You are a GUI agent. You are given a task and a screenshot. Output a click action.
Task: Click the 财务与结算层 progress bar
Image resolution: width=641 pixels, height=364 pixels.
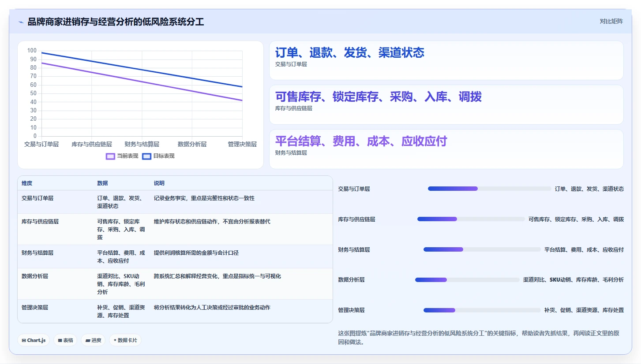tap(482, 249)
